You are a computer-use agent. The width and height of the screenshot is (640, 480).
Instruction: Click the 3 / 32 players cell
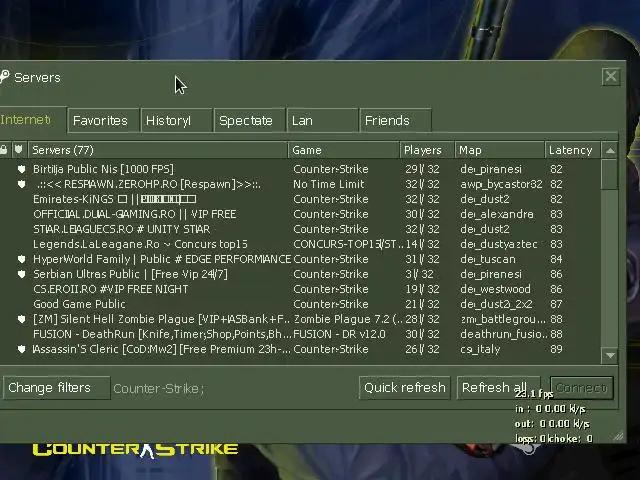pyautogui.click(x=419, y=274)
